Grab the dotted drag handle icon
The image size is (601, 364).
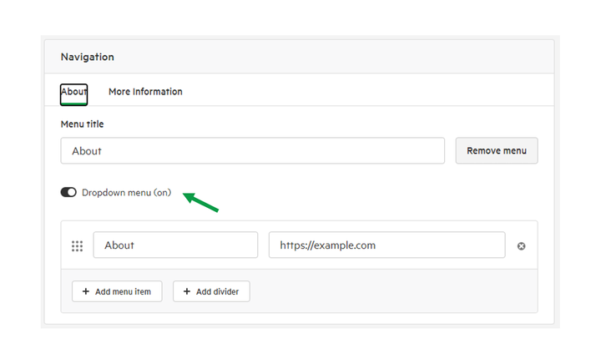(x=77, y=246)
